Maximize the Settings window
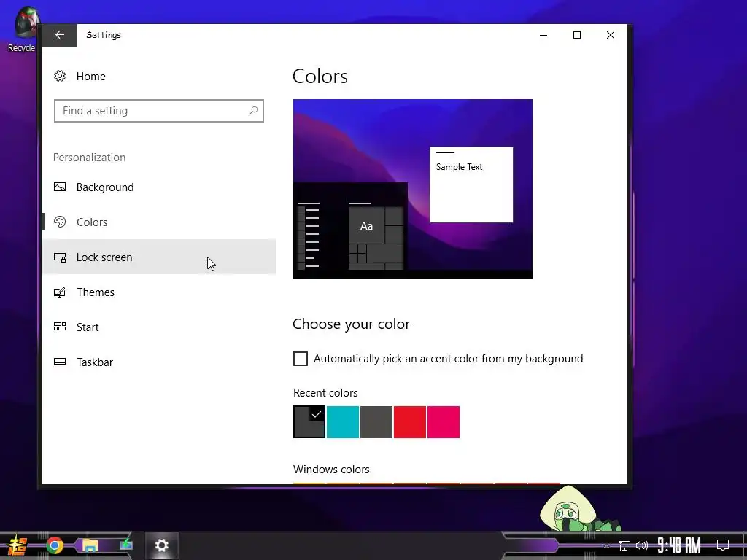The width and height of the screenshot is (747, 560). click(x=577, y=35)
